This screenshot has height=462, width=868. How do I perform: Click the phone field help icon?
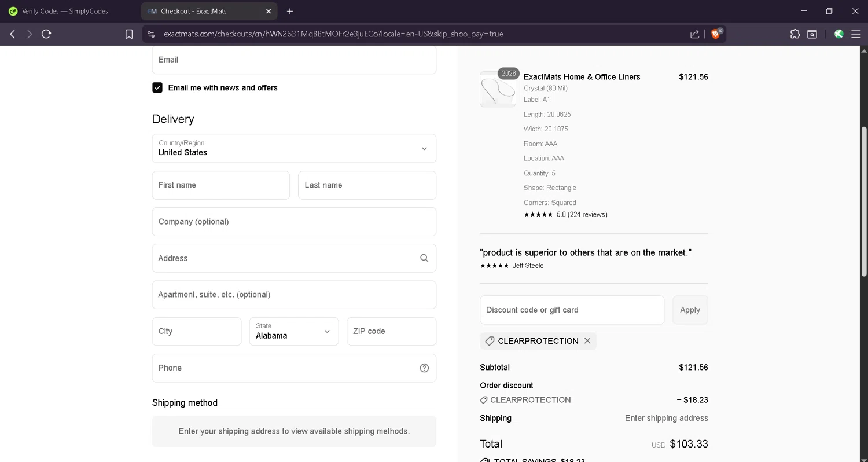coord(424,368)
